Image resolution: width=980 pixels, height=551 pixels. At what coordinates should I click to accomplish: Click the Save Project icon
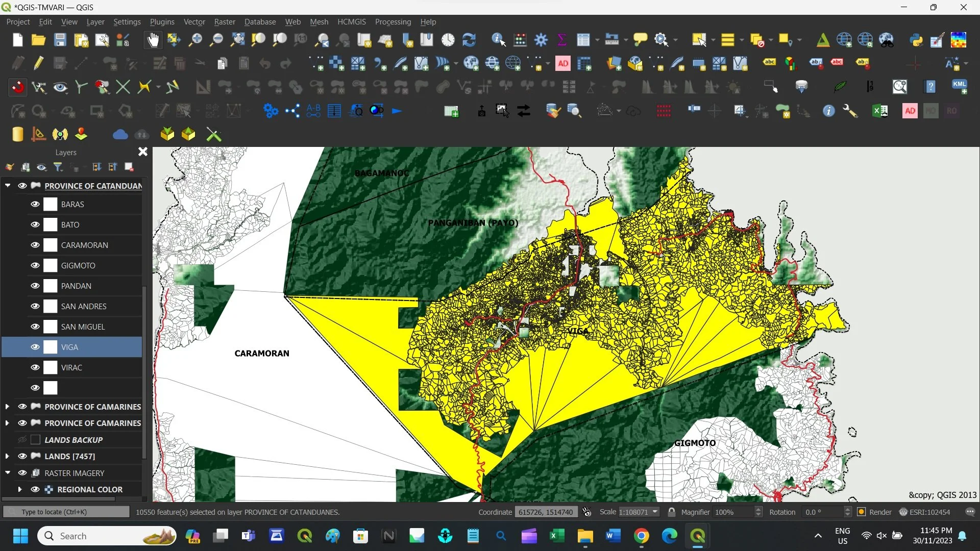(x=60, y=40)
